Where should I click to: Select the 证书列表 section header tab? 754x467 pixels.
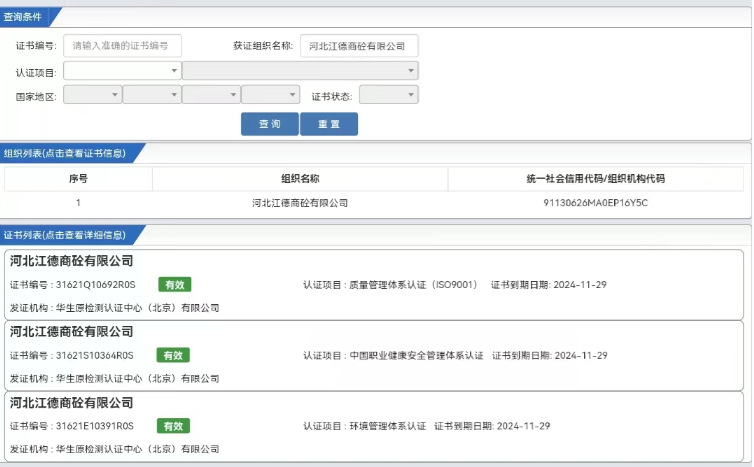[70, 235]
